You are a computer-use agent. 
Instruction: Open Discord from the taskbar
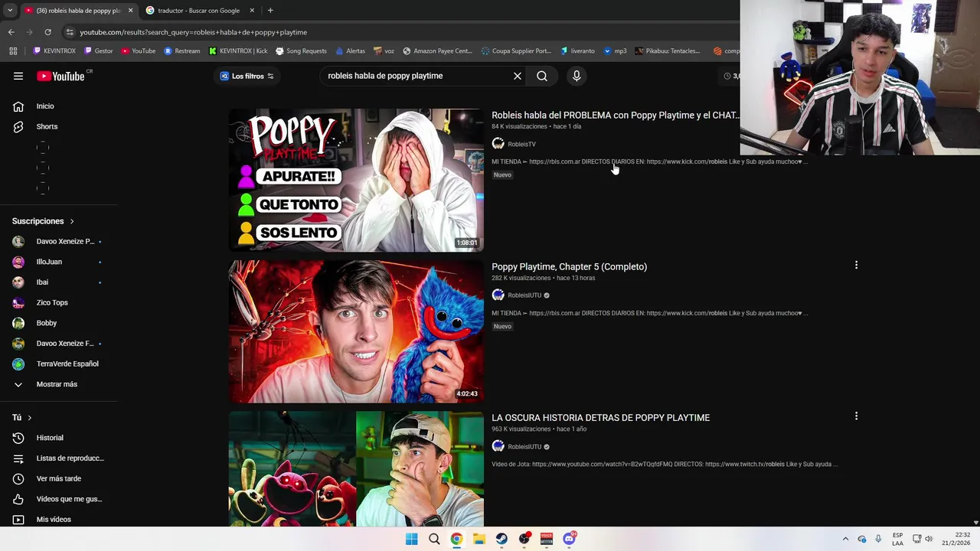coord(569,539)
